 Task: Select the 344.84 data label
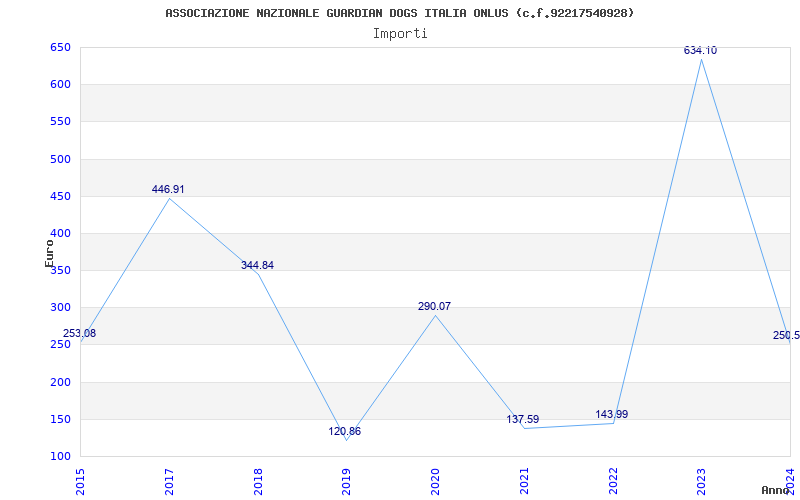click(x=257, y=265)
